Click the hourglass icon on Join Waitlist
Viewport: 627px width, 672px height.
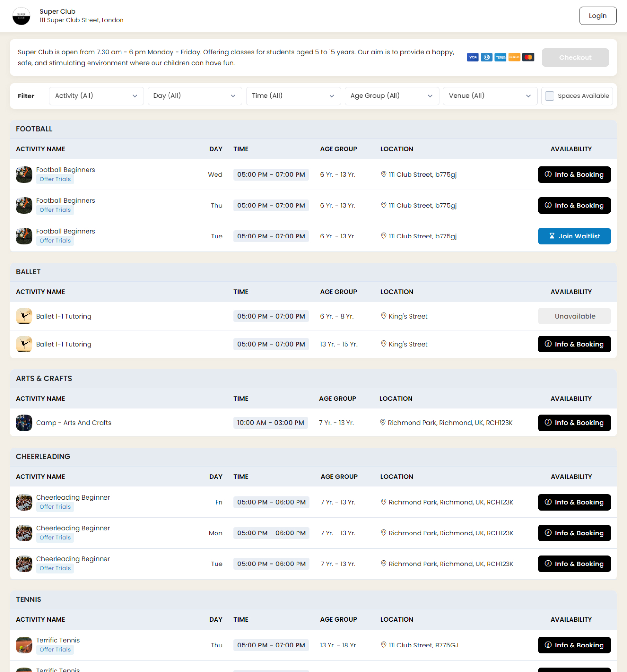[x=552, y=236]
